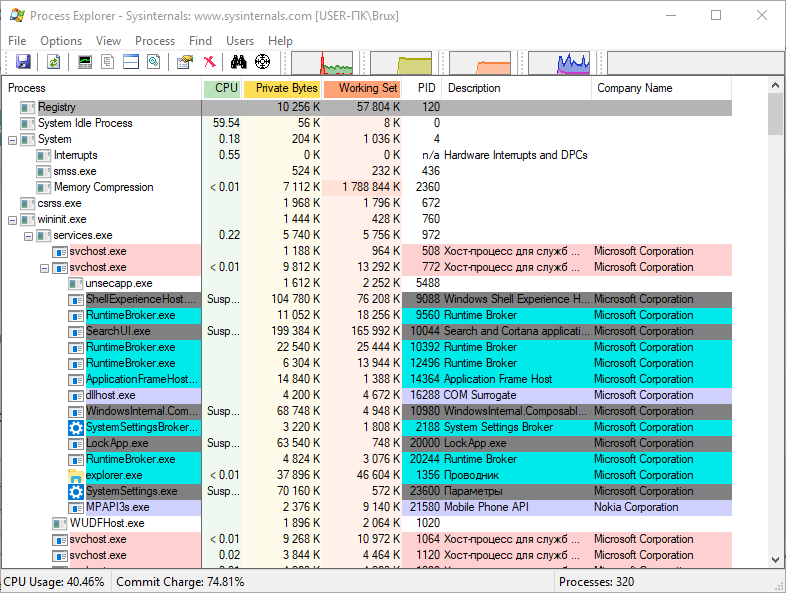The image size is (786, 593).
Task: Click the View DLLs/Handles toolbar icon
Action: pos(153,62)
